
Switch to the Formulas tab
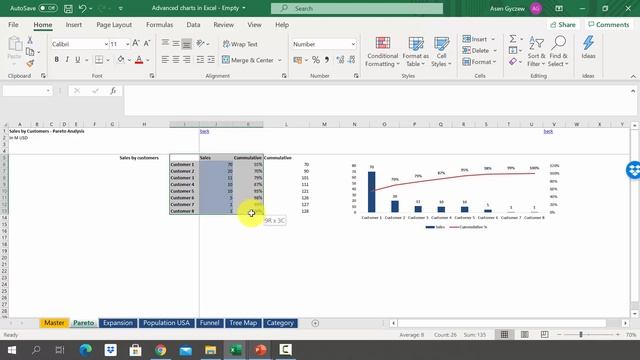(x=160, y=25)
